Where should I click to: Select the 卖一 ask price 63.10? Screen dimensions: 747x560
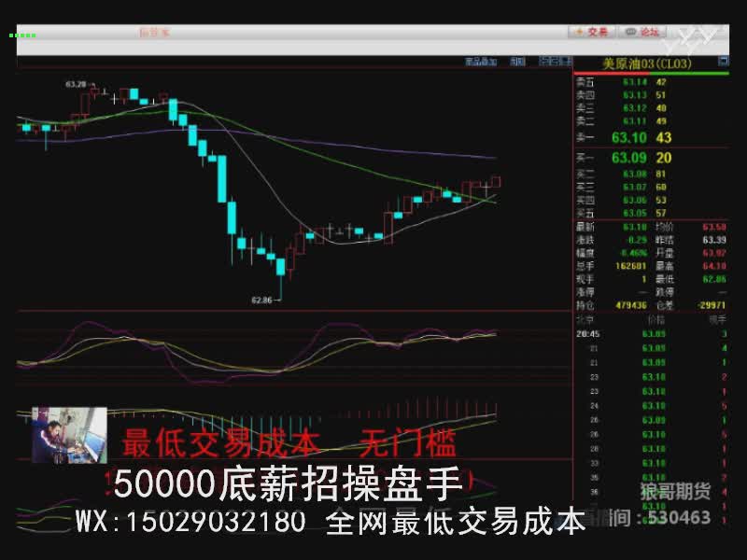pos(628,137)
